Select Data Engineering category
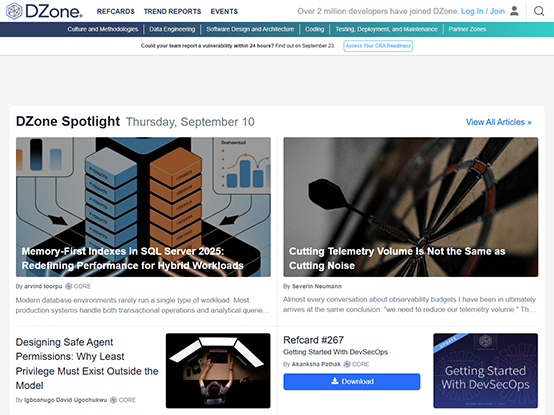The height and width of the screenshot is (415, 554). [172, 29]
